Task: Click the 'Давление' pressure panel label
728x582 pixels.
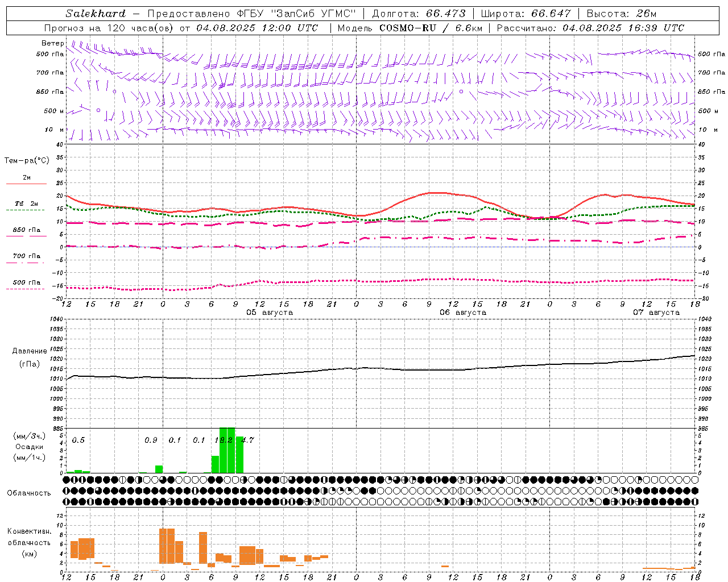Action: click(x=30, y=351)
